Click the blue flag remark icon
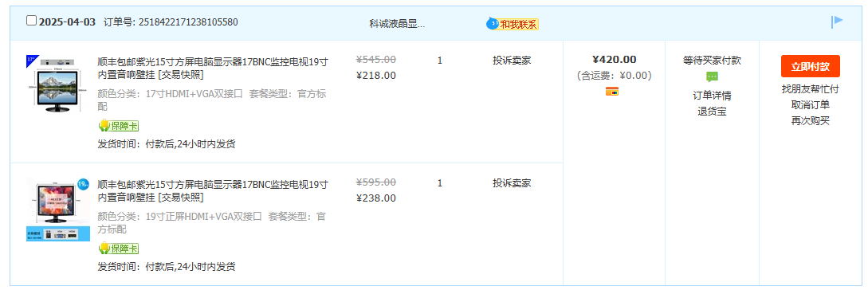This screenshot has height=294, width=868. 837,22
